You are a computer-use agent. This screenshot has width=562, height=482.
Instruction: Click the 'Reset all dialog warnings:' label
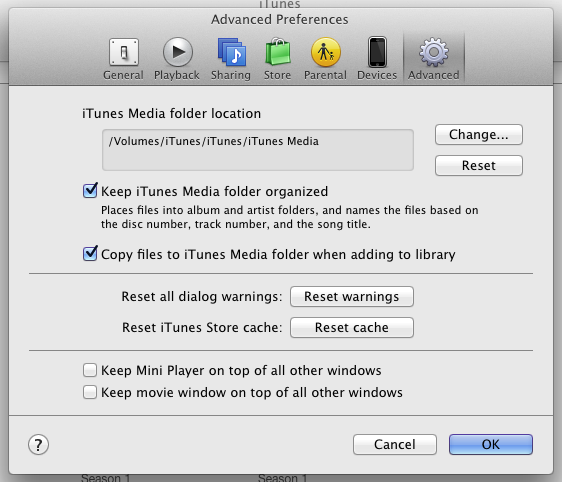(202, 297)
